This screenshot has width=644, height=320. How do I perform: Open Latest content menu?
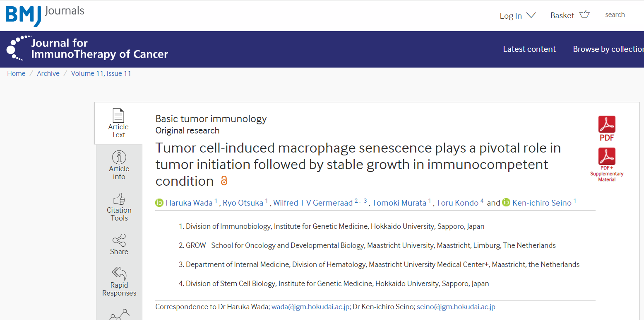(x=529, y=49)
